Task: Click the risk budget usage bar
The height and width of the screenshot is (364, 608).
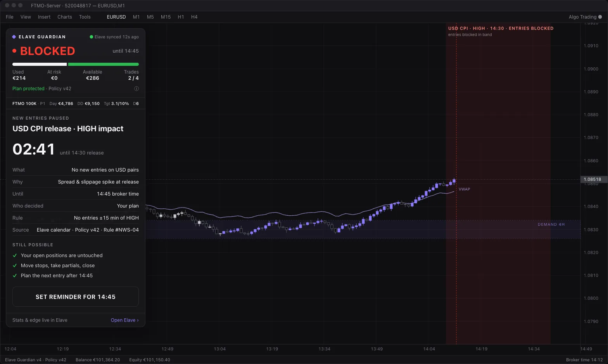Action: (x=76, y=64)
